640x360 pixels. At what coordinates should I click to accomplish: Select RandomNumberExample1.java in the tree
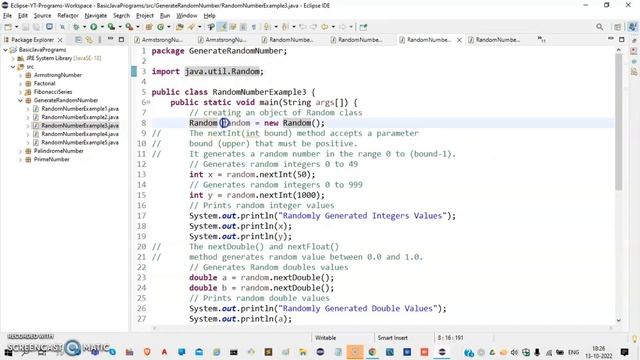point(80,109)
